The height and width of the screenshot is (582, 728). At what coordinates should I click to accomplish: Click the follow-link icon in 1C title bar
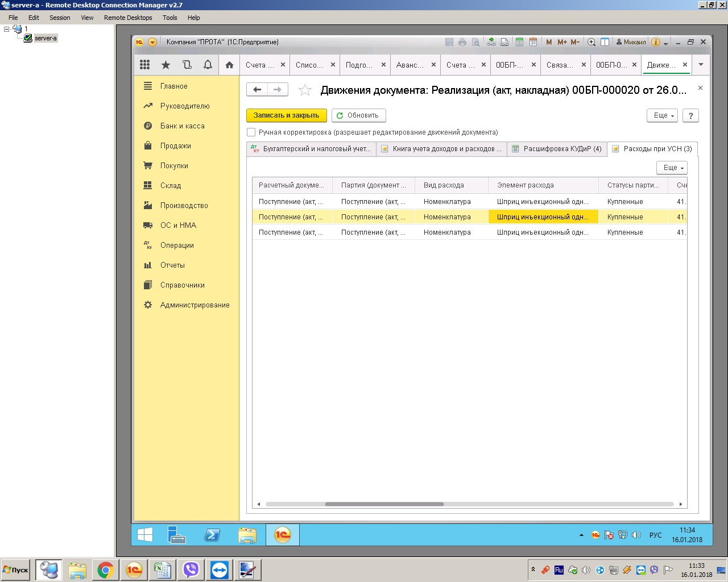(504, 42)
